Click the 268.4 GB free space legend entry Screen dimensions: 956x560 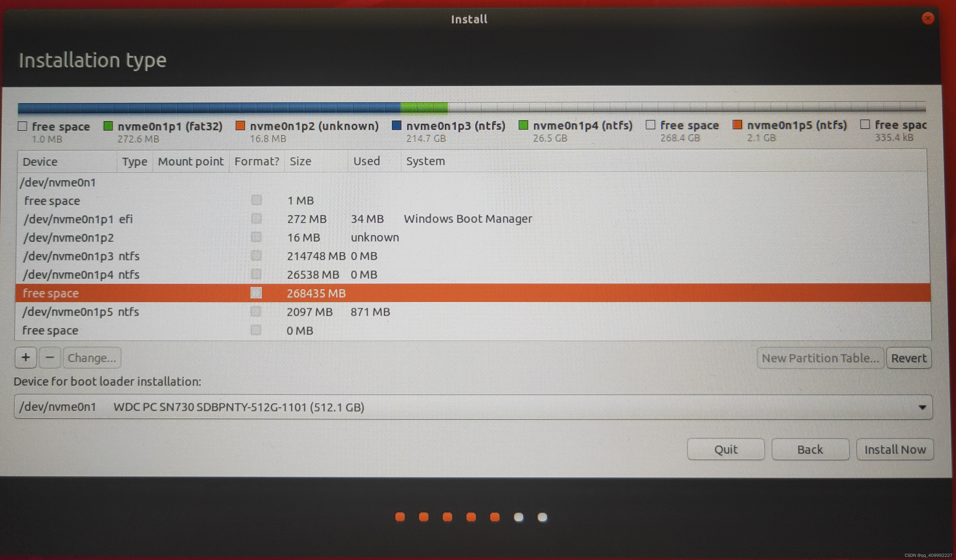click(x=683, y=131)
